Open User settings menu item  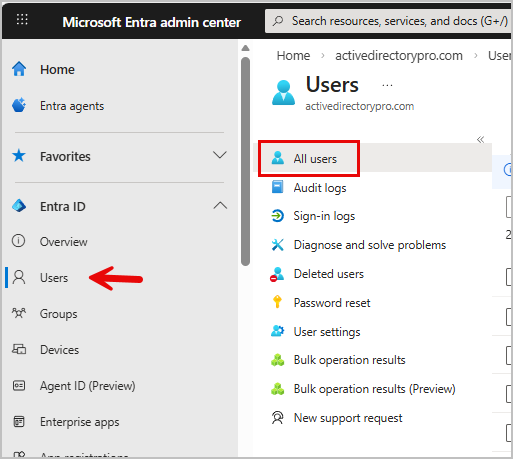coord(327,332)
